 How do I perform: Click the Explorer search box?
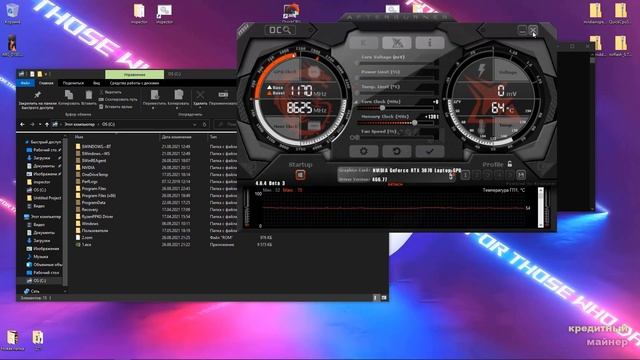tap(225, 124)
